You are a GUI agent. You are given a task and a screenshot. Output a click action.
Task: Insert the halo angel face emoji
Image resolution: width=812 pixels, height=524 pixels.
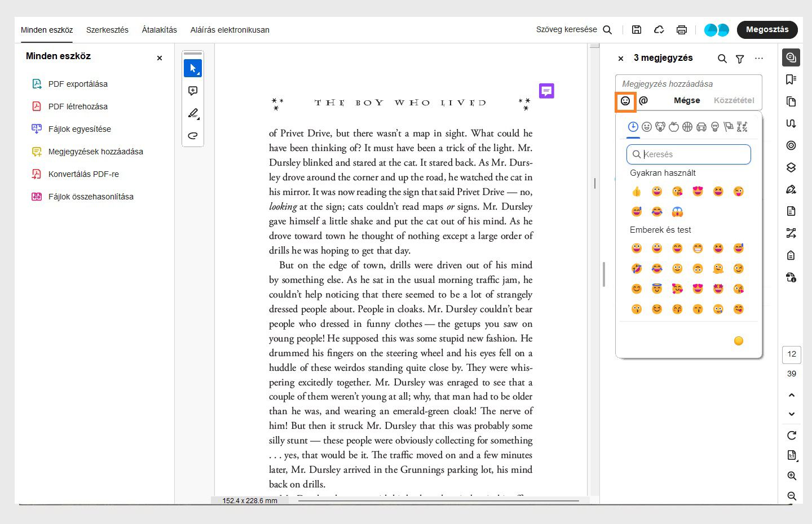point(657,289)
